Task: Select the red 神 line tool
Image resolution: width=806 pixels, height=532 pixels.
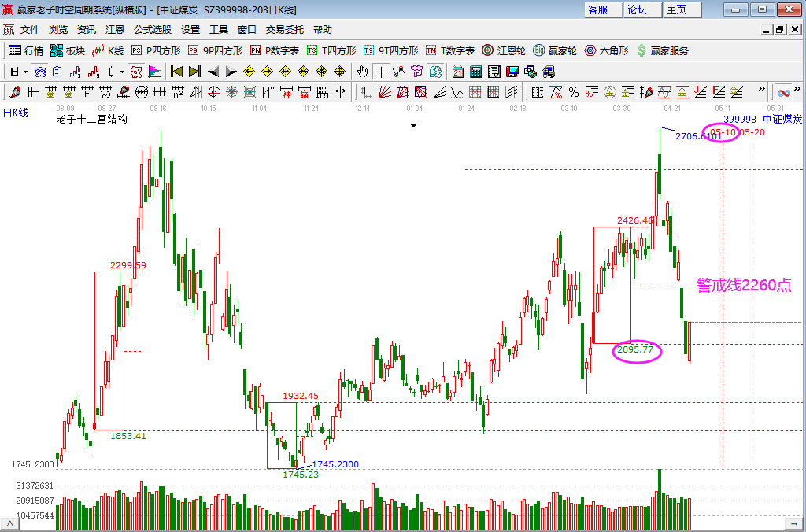Action: click(x=287, y=93)
